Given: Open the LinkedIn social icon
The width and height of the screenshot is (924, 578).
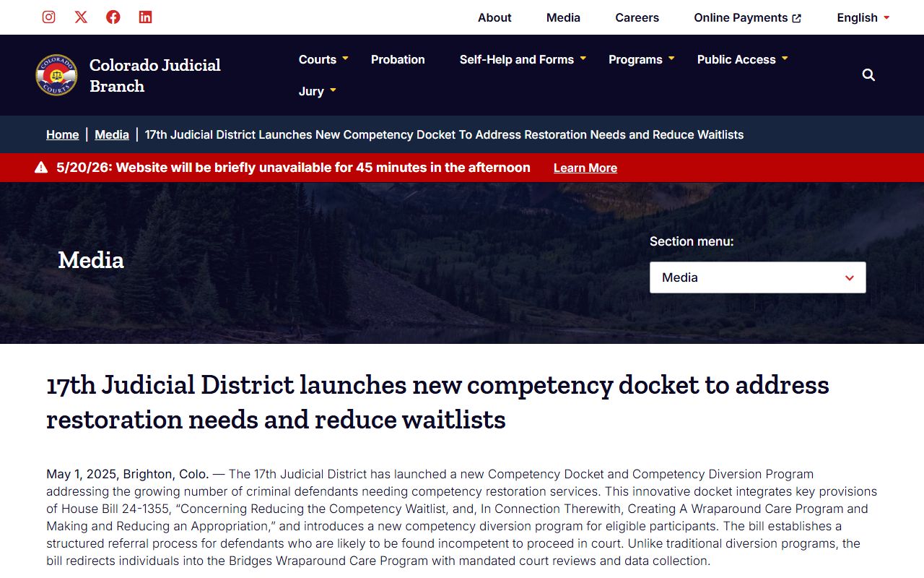Looking at the screenshot, I should (146, 17).
